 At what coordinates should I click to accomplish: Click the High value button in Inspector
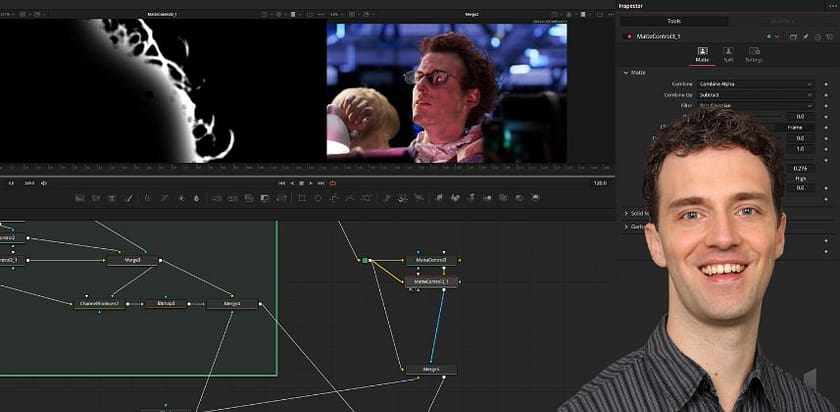[800, 178]
